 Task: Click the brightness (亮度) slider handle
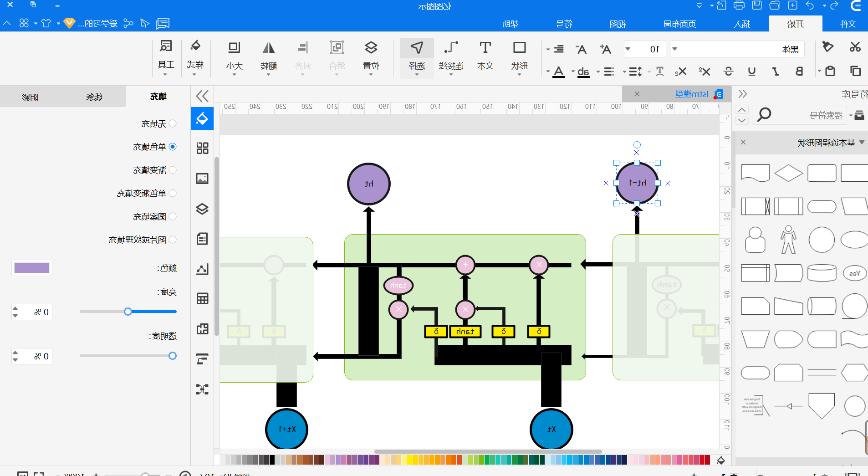128,312
